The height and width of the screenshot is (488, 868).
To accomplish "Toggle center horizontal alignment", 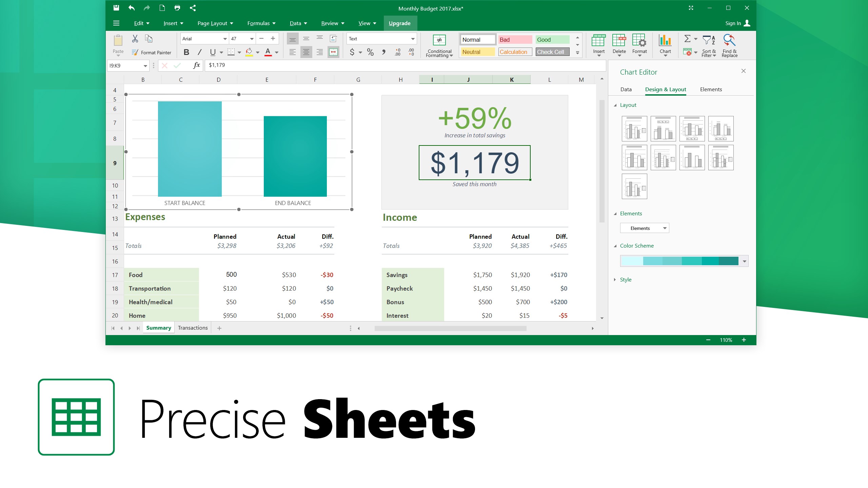I will pyautogui.click(x=306, y=52).
